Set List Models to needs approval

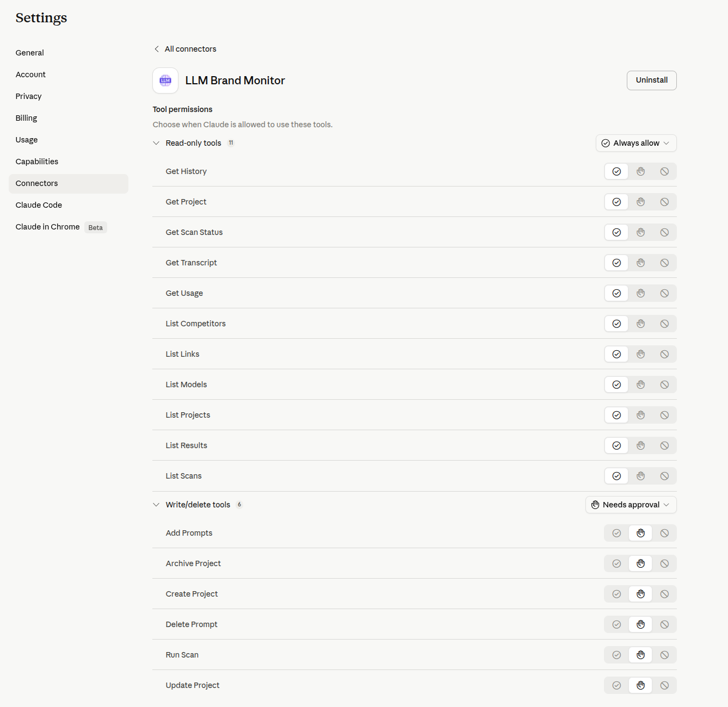(640, 384)
